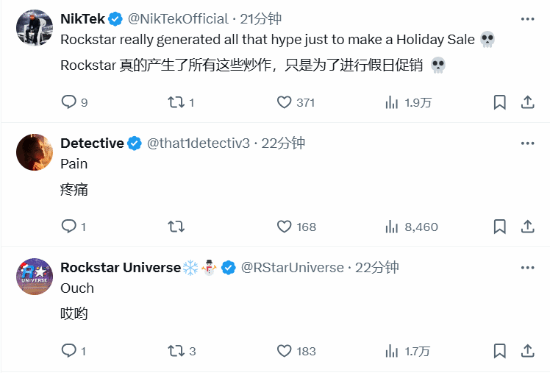Open more options for Detective's tweet
This screenshot has width=550, height=373.
click(527, 143)
